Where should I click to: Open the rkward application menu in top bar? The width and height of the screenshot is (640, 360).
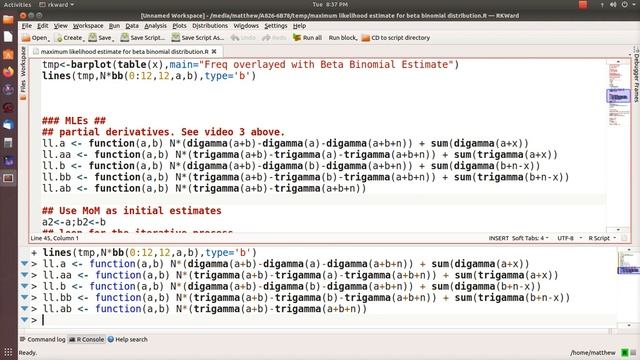click(x=57, y=4)
